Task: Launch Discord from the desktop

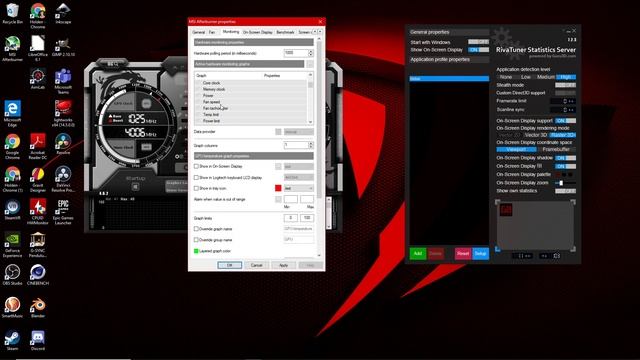Action: (38, 340)
